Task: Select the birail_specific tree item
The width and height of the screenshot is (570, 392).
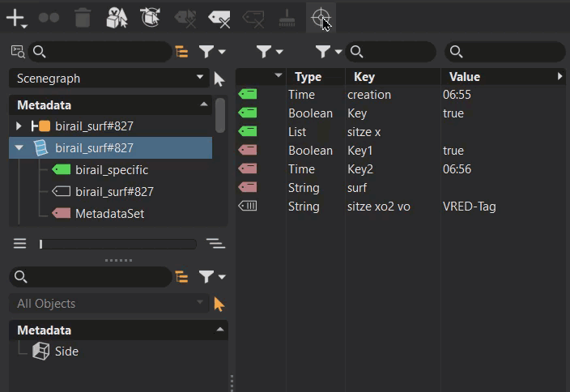Action: (111, 170)
